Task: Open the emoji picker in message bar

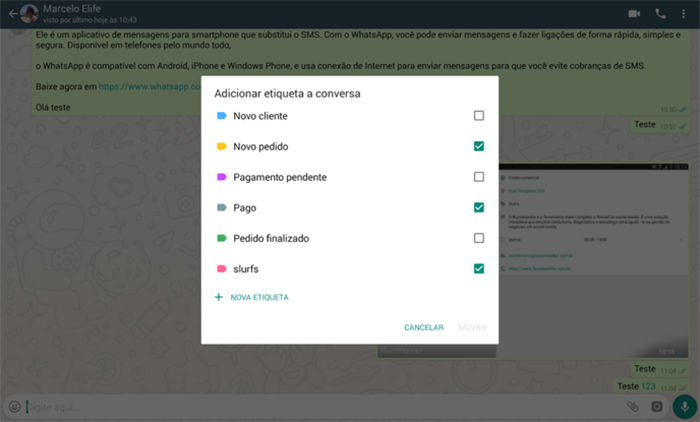Action: point(14,407)
